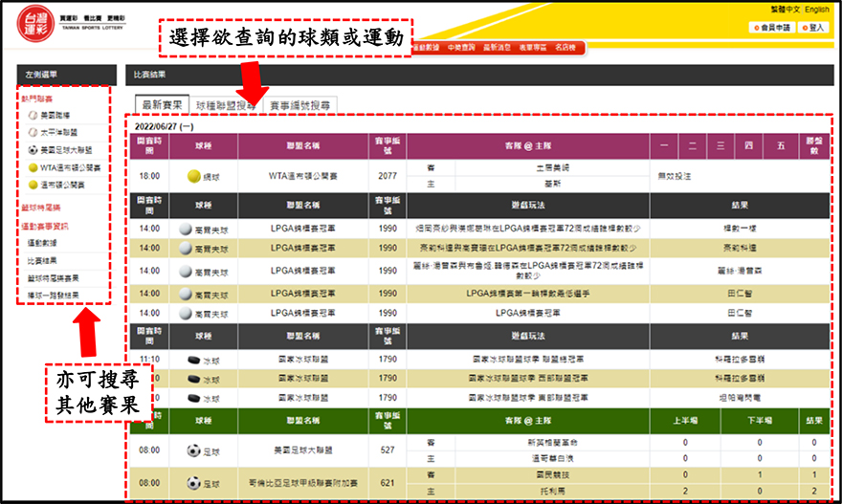
Task: Click the baseball icon beside 太平洋聯盟
Action: point(33,133)
